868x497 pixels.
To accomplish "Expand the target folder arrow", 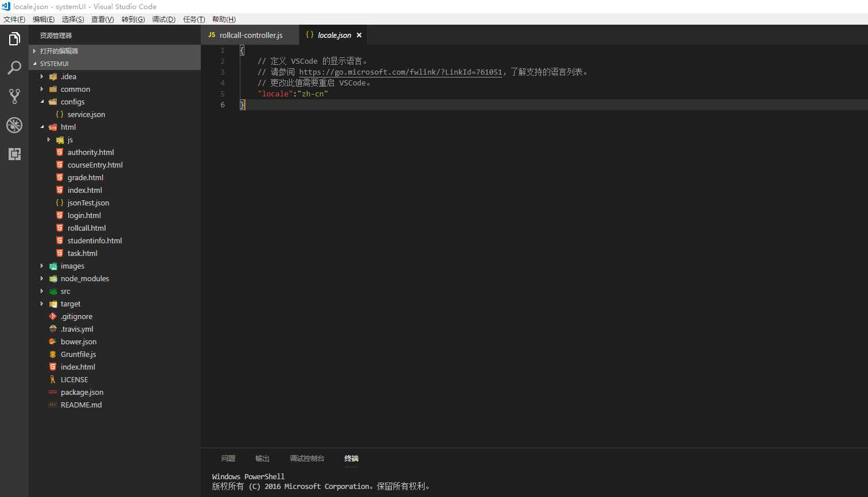I will [41, 304].
